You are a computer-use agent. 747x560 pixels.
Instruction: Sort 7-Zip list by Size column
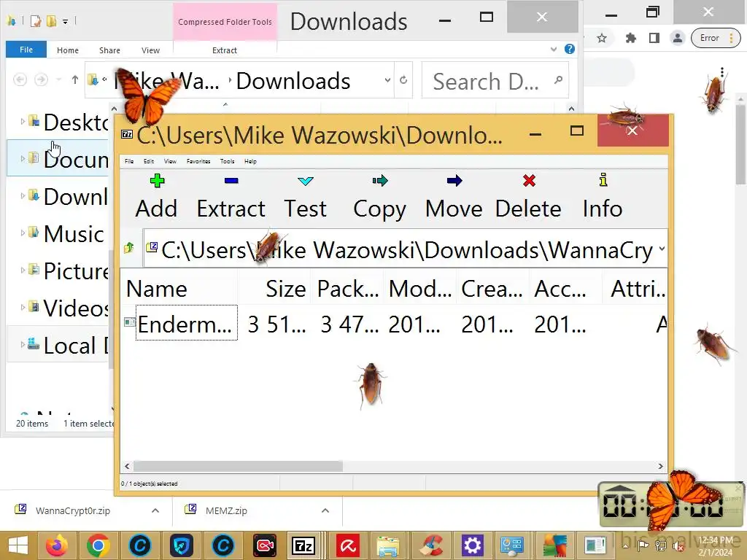274,289
